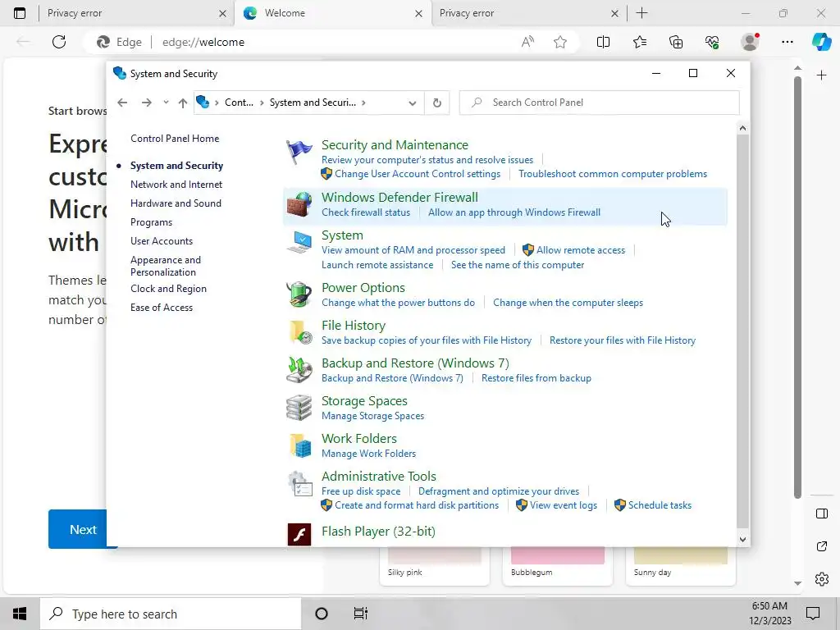Viewport: 840px width, 630px height.
Task: Click the Work Folders icon
Action: pyautogui.click(x=300, y=445)
